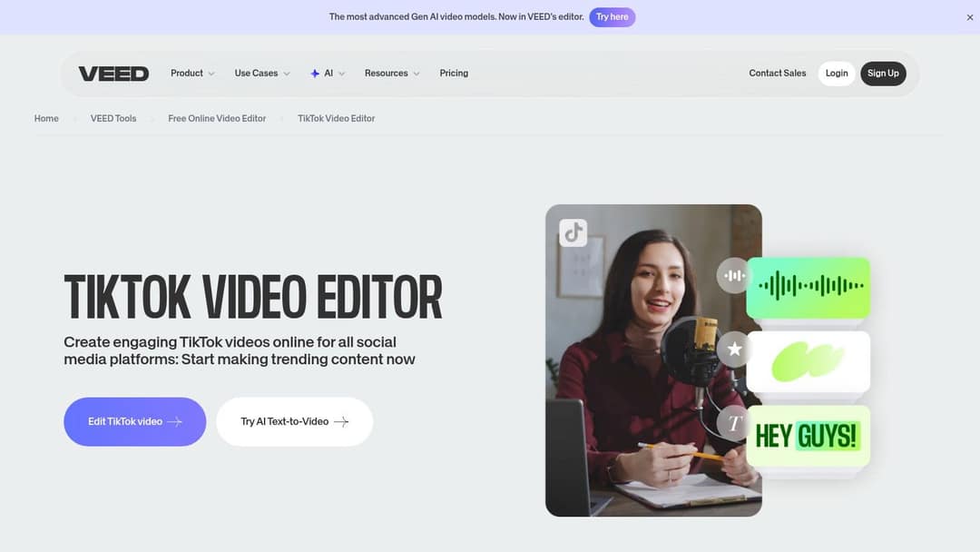Click the 'HEY GUYS!' caption card
Image resolution: width=980 pixels, height=552 pixels.
[x=808, y=436]
